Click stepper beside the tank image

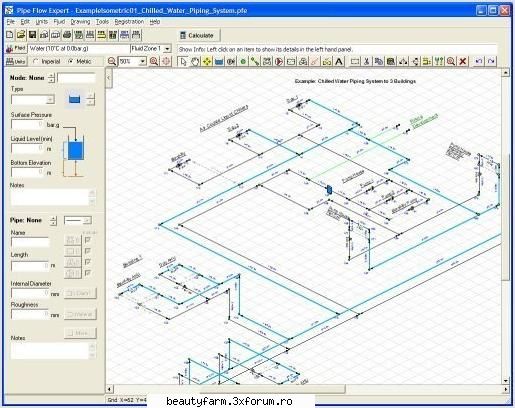pyautogui.click(x=90, y=99)
